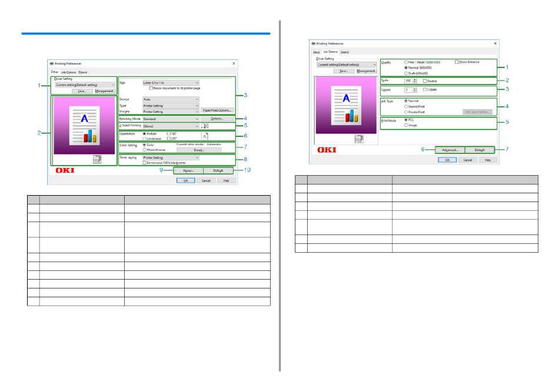Tick the Collate checkbox
The width and height of the screenshot is (559, 392).
(x=425, y=89)
